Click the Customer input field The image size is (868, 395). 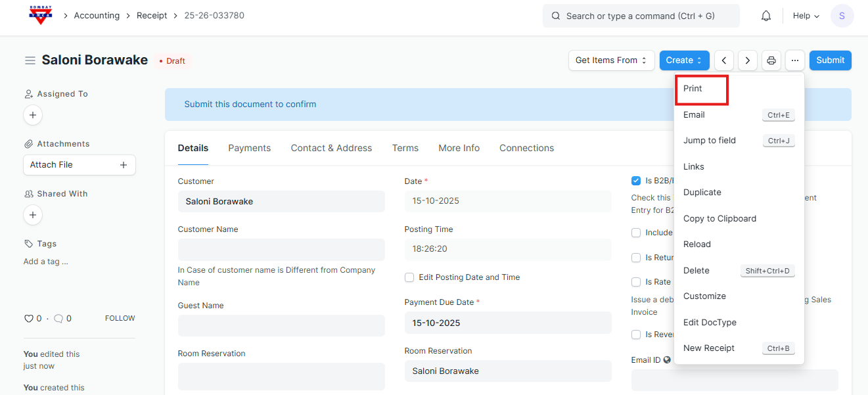pyautogui.click(x=281, y=202)
